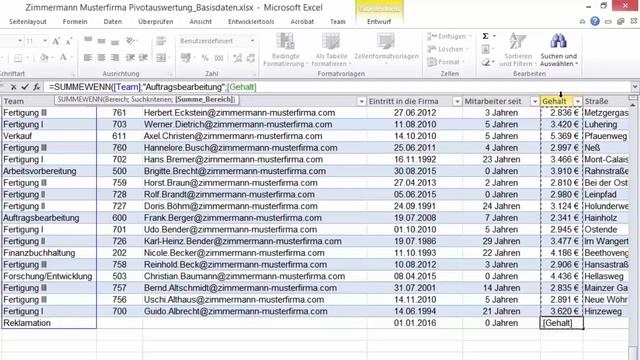Screen dimensions: 640x360
Task: Apply percent style format
Action: (x=204, y=58)
